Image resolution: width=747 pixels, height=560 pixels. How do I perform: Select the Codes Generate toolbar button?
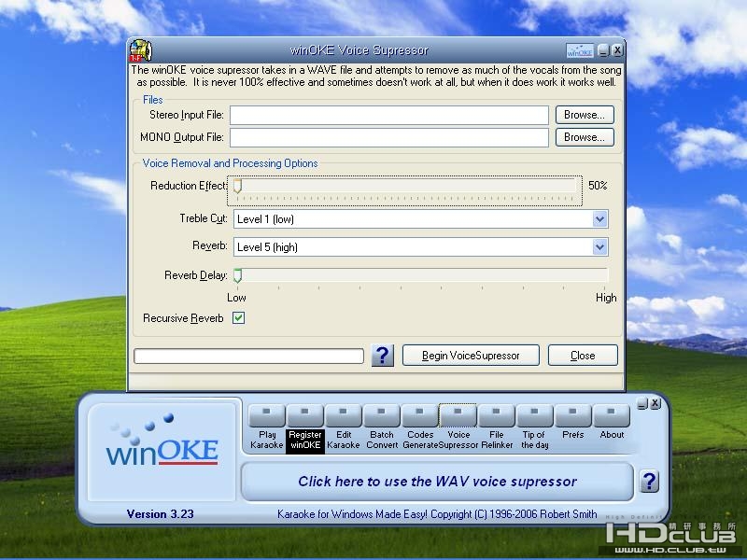click(419, 415)
